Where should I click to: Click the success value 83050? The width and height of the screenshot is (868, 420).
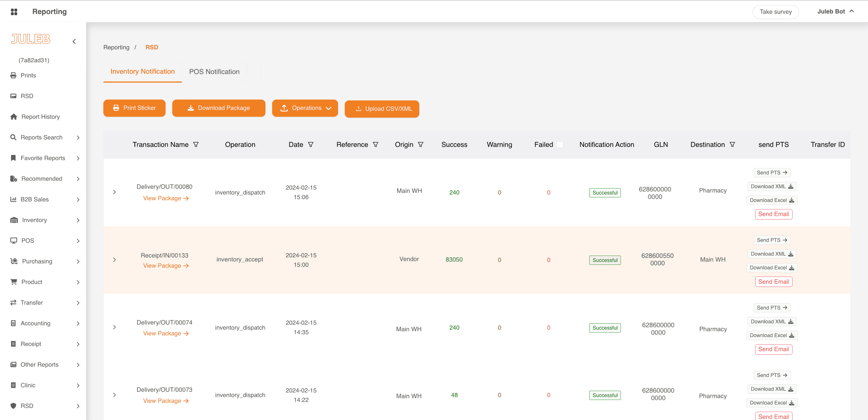tap(454, 259)
